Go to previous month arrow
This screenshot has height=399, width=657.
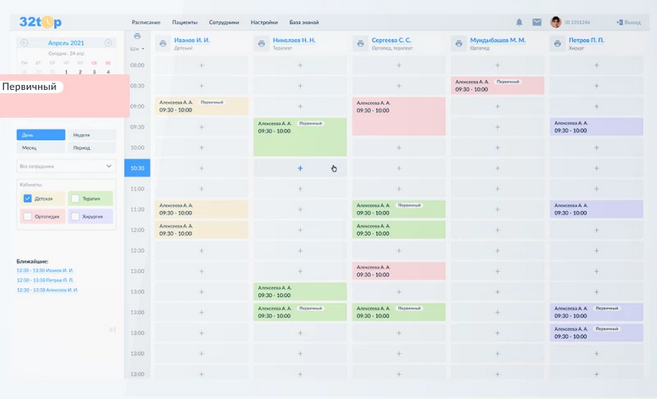[x=24, y=43]
